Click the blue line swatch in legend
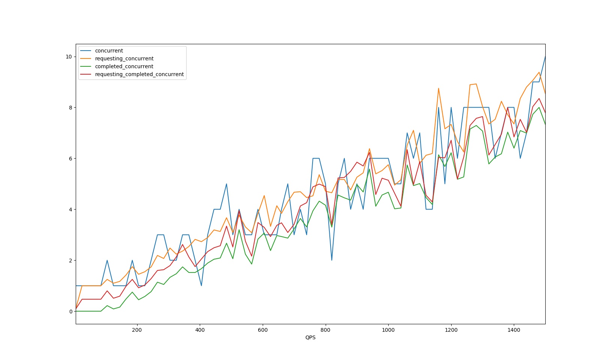 tap(86, 51)
